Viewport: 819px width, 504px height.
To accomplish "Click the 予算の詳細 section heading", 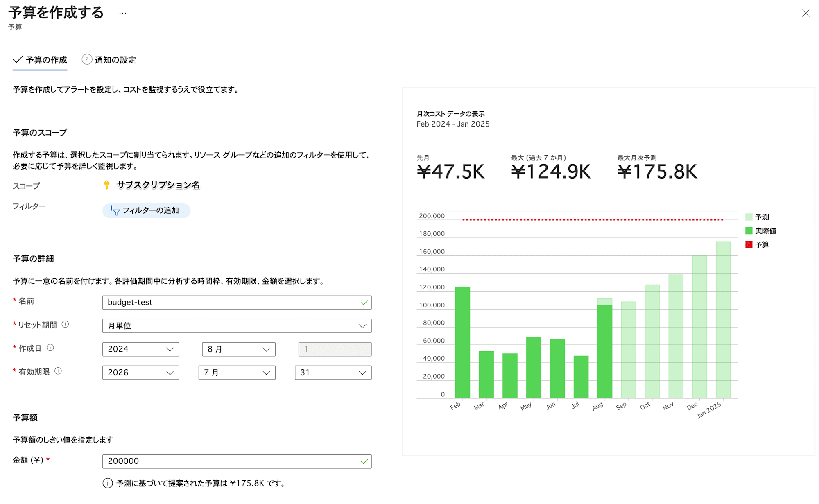I will coord(33,259).
